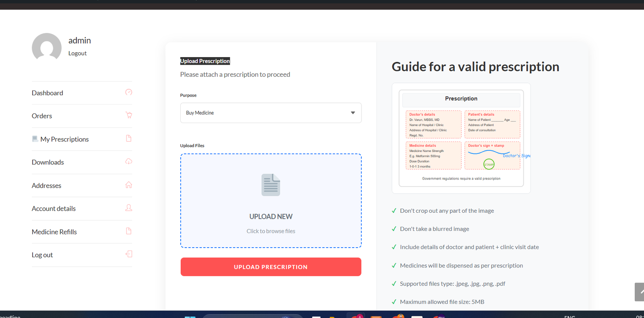The width and height of the screenshot is (644, 318).
Task: Click the My Prescriptions document icon
Action: (129, 139)
